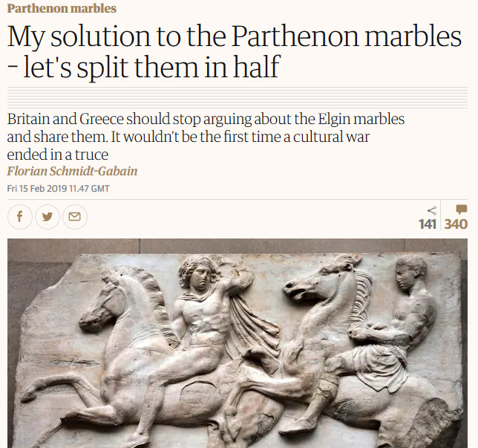This screenshot has width=478, height=448.
Task: Click the curly-haired rider's face in the photo
Action: tap(200, 278)
